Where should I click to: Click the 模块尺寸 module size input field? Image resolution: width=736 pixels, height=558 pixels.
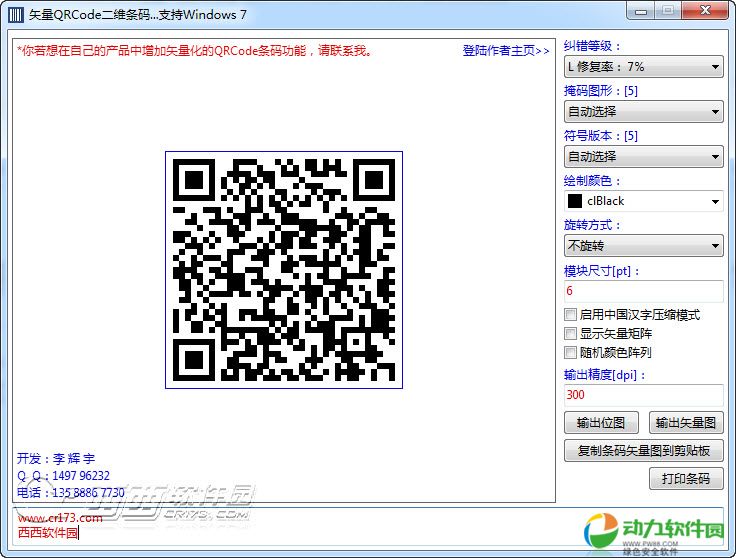[x=643, y=291]
